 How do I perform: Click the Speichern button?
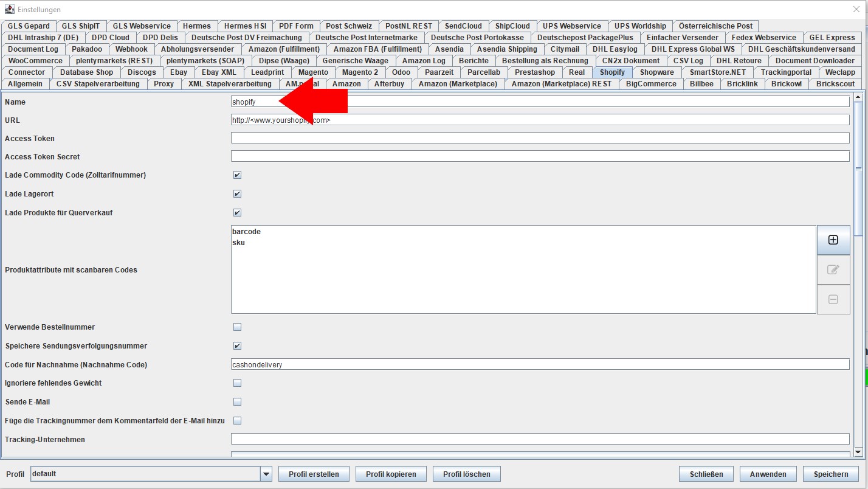click(x=831, y=474)
